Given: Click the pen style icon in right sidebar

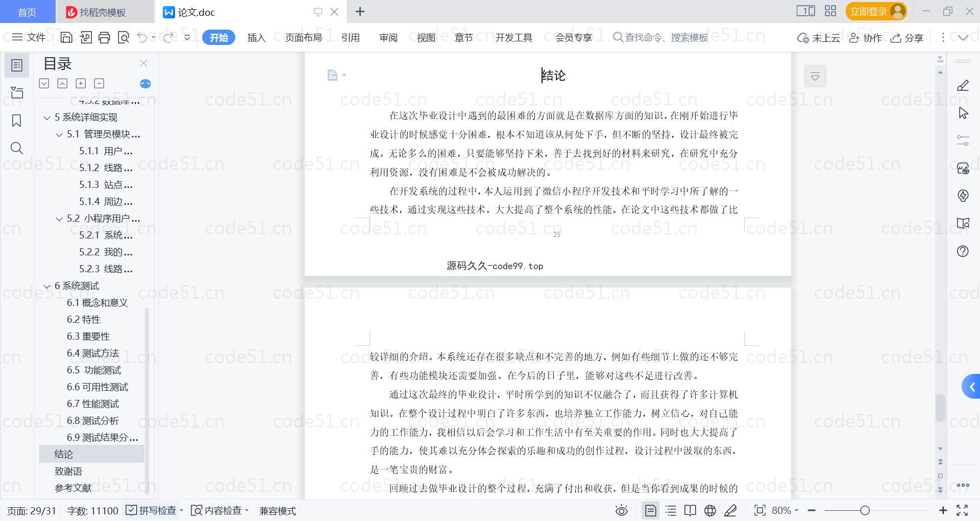Looking at the screenshot, I should (x=963, y=85).
